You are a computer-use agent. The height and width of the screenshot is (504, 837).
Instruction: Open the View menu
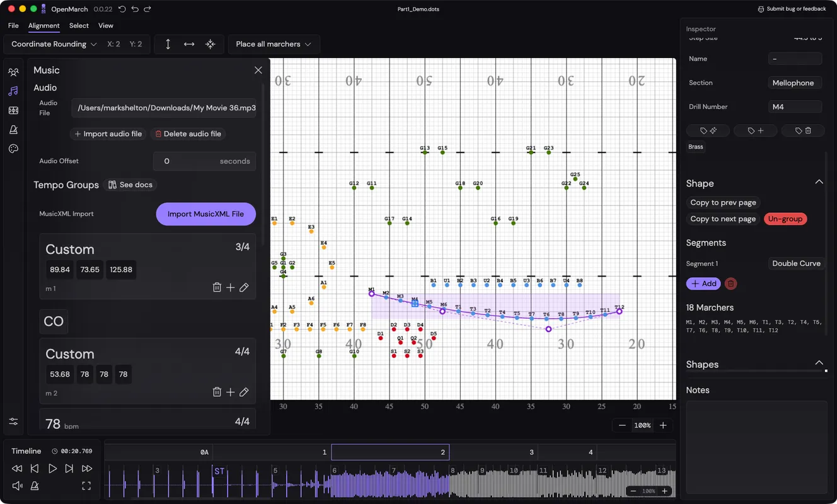[106, 26]
